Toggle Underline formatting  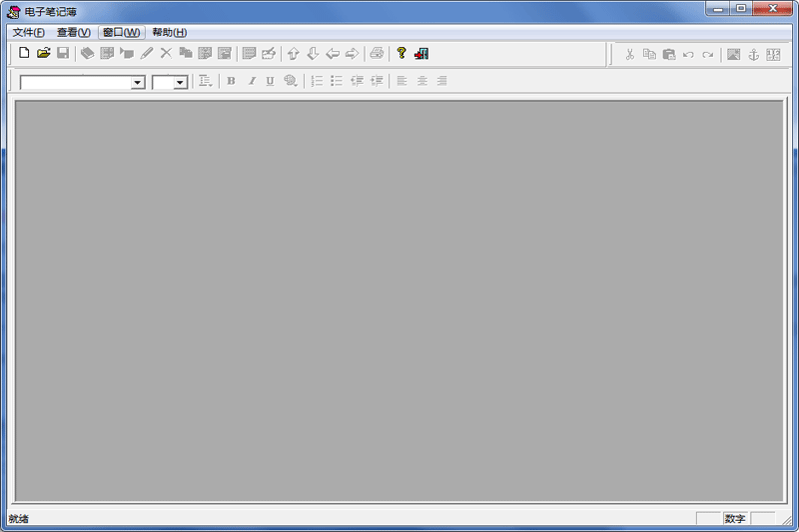(x=270, y=81)
